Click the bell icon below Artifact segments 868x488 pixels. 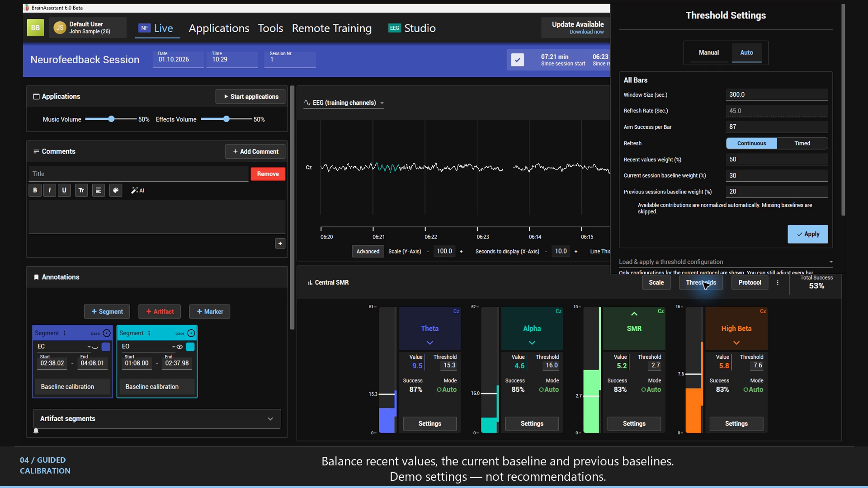(x=36, y=431)
